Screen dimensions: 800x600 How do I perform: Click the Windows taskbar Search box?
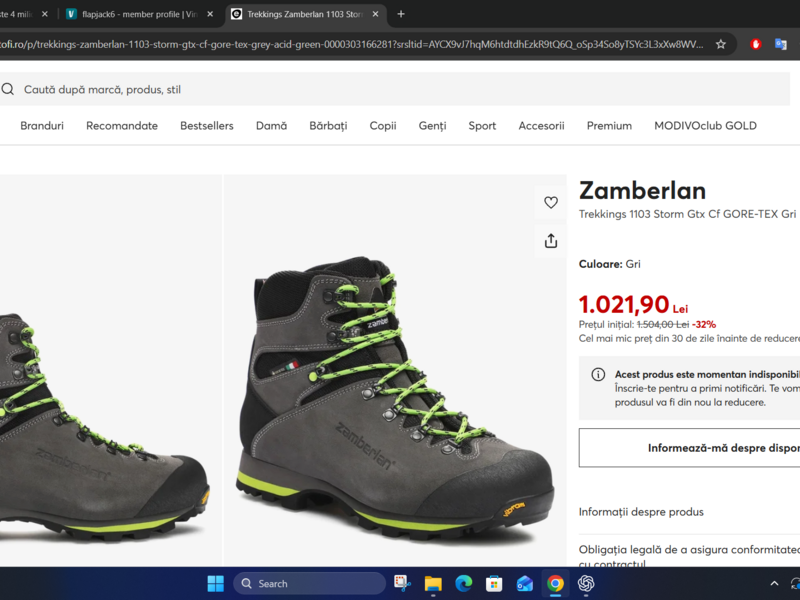coord(309,583)
